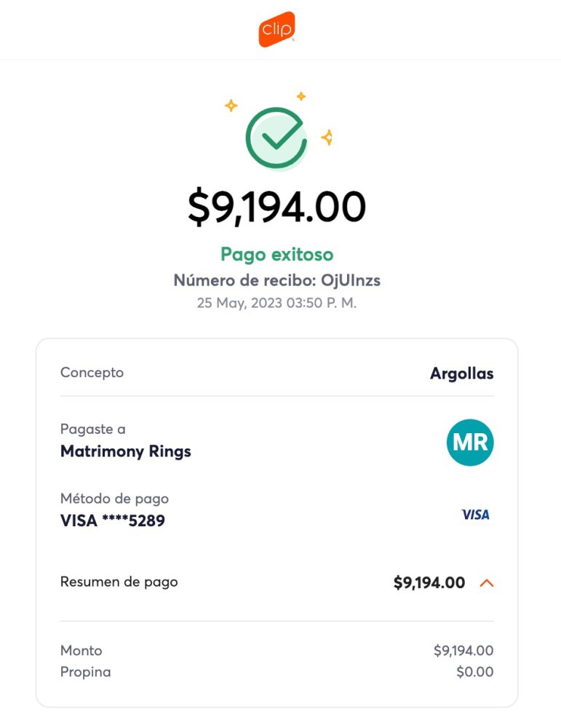The height and width of the screenshot is (728, 561).
Task: Click the Argollas concept value
Action: click(x=461, y=374)
